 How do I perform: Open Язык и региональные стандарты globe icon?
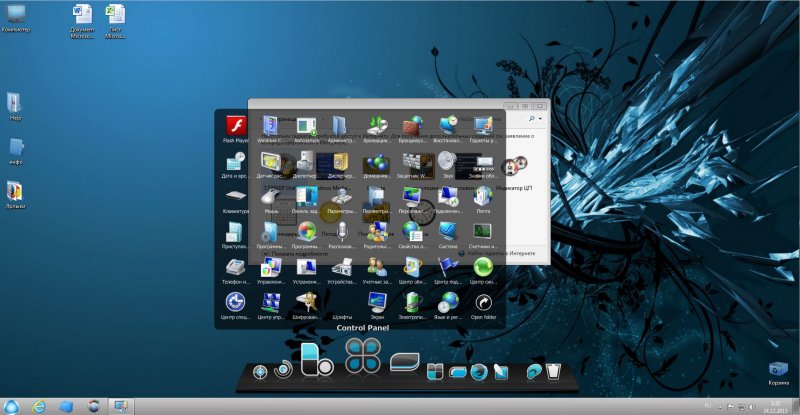click(x=447, y=302)
